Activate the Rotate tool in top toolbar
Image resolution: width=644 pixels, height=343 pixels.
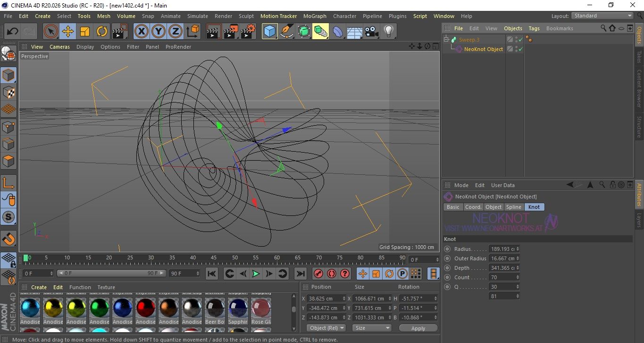(x=102, y=32)
